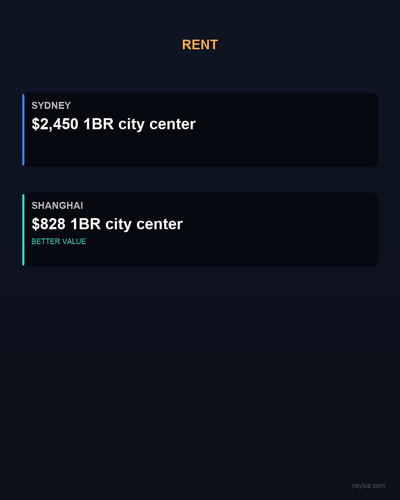Click the blue accent bar on Sydney card

[23, 130]
